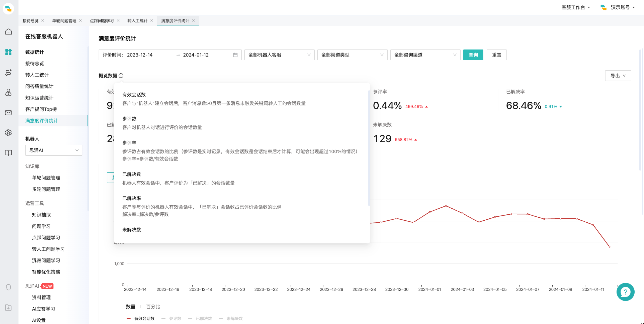Open the settings gear icon in left rail

[9, 132]
